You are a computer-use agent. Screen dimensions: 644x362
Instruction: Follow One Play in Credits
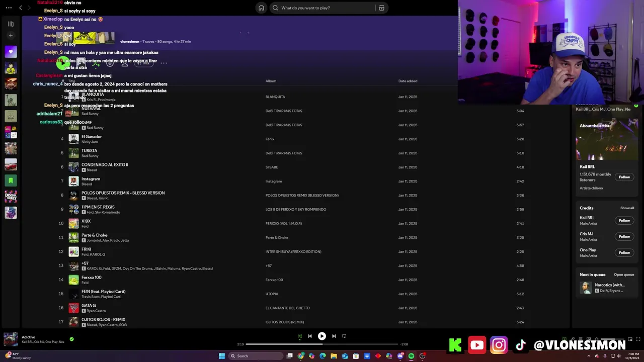point(624,252)
